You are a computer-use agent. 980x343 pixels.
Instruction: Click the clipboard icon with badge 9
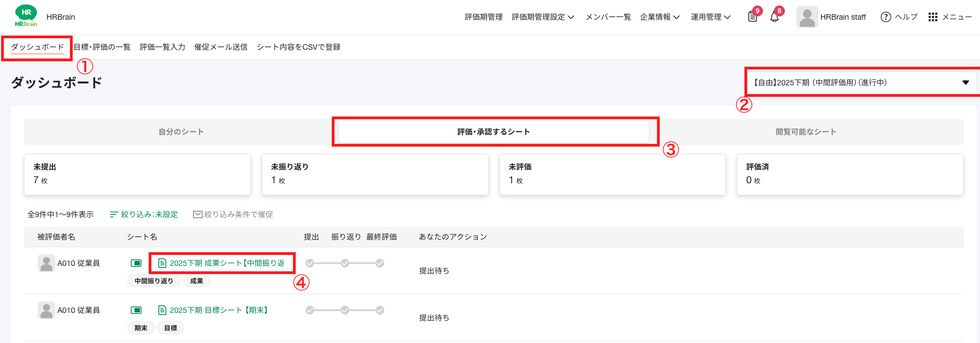coord(752,16)
